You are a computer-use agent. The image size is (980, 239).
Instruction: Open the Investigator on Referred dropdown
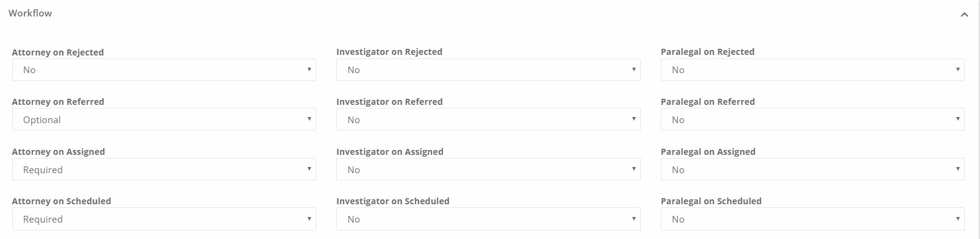point(488,120)
